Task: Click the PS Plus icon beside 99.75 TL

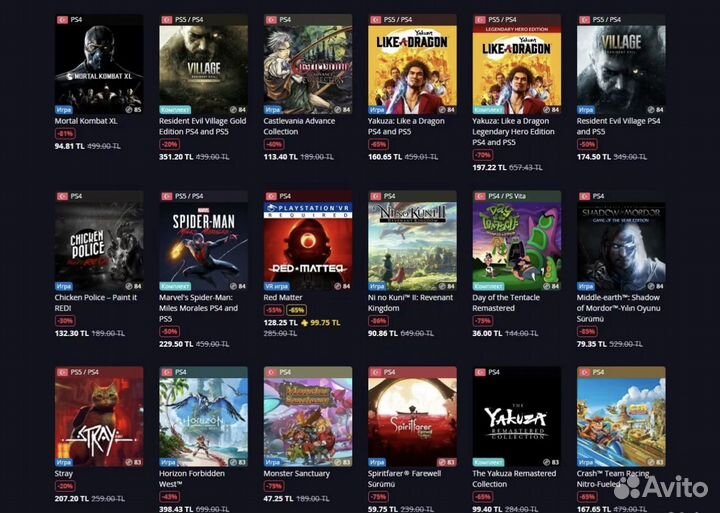Action: (x=304, y=323)
